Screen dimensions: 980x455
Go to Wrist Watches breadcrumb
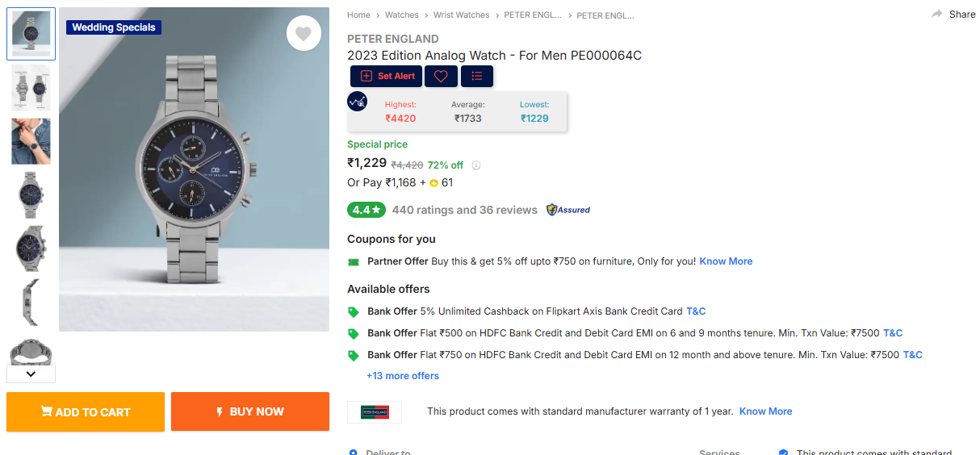pos(461,15)
